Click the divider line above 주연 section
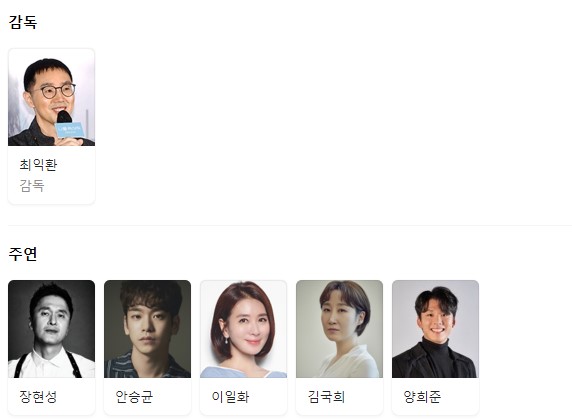This screenshot has height=420, width=572. (x=290, y=226)
